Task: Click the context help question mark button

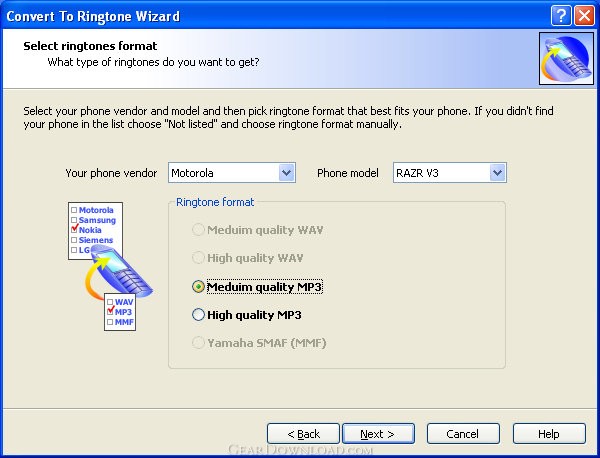Action: point(561,16)
